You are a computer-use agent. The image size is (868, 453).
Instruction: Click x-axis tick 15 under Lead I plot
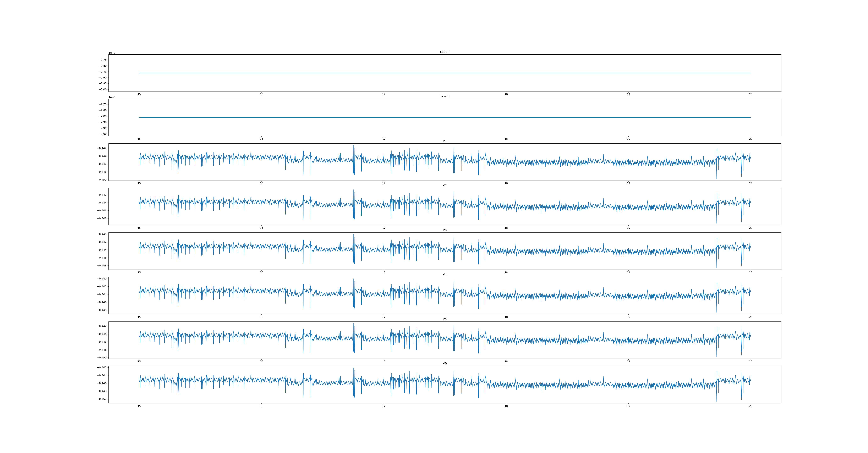pos(139,94)
